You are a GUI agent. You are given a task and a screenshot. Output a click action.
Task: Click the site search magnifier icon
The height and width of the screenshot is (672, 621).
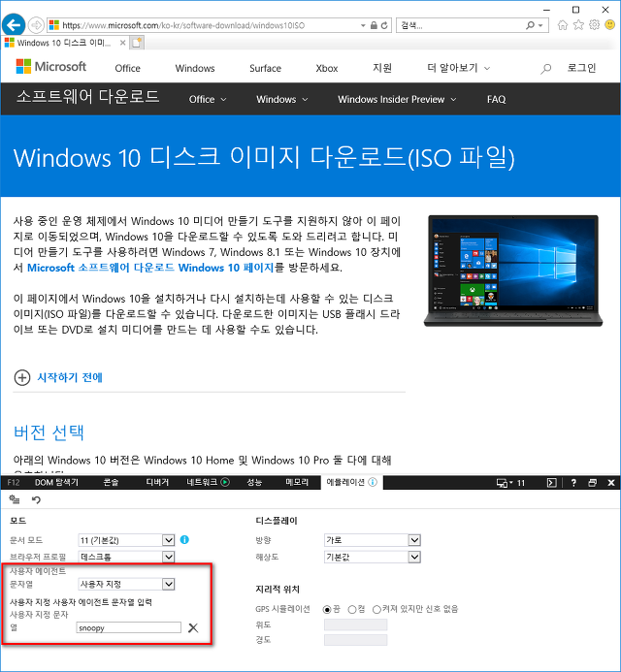click(x=545, y=68)
